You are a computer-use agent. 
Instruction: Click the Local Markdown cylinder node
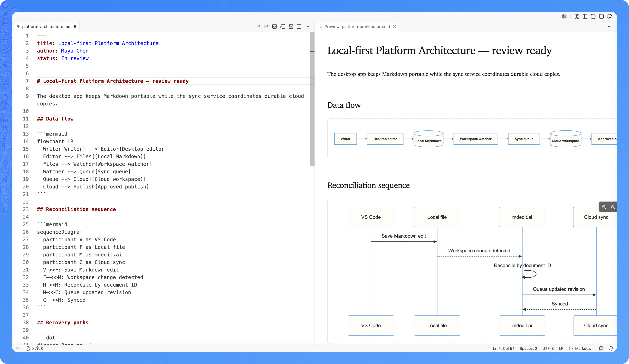point(429,139)
